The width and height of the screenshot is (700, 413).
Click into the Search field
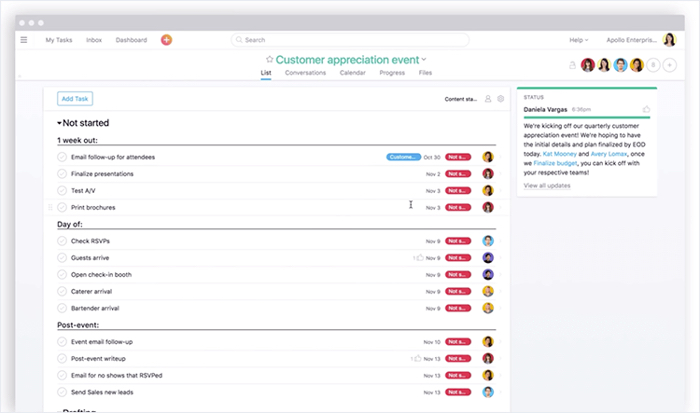click(x=350, y=40)
